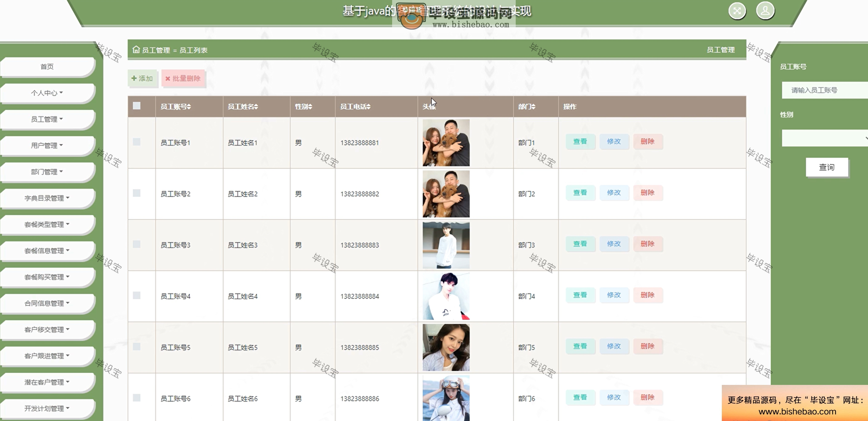The image size is (868, 421).
Task: Go to 首页 in sidebar
Action: pyautogui.click(x=47, y=67)
